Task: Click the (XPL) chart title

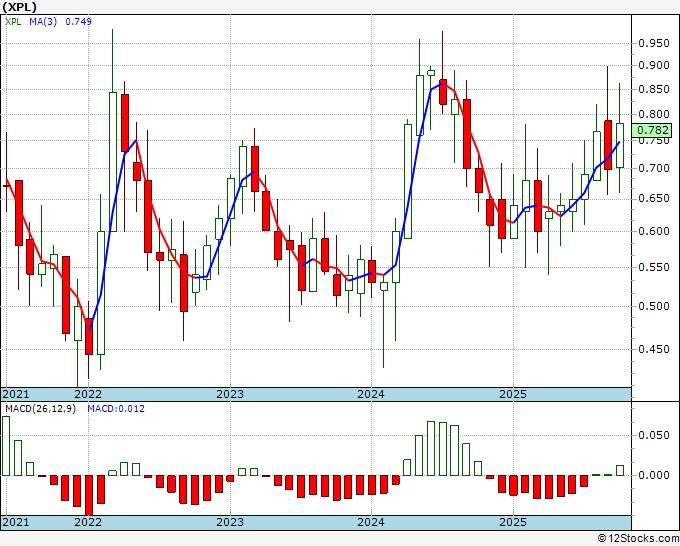Action: coord(20,7)
